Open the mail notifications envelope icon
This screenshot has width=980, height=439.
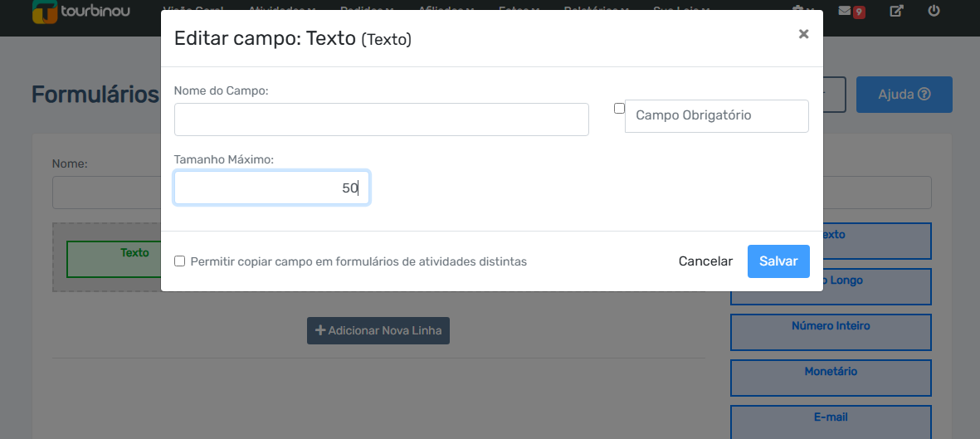pyautogui.click(x=845, y=11)
